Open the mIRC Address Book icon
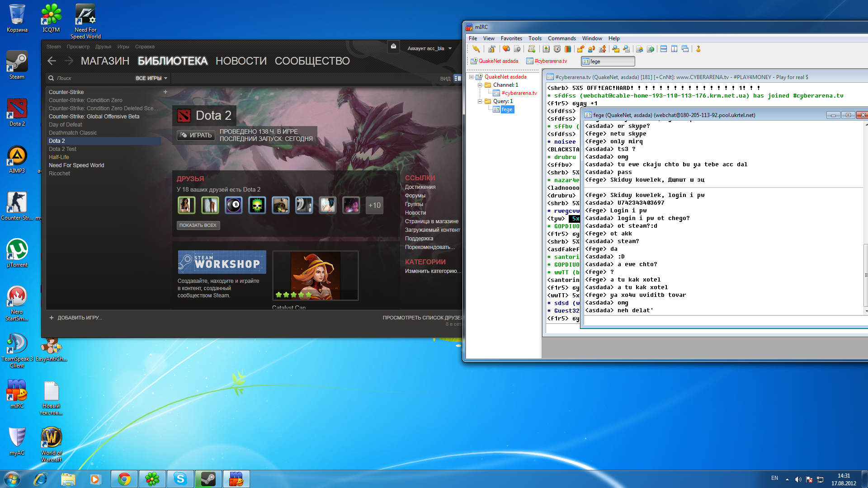 [546, 49]
